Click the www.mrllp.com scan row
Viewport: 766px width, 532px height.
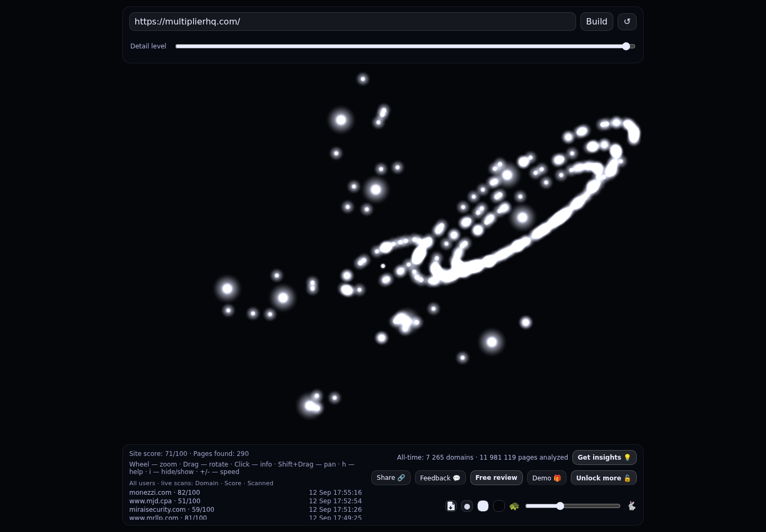245,518
